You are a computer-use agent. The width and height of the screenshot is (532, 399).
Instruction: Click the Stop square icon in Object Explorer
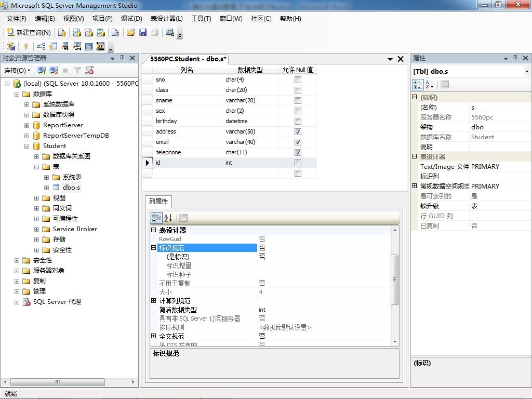click(65, 70)
